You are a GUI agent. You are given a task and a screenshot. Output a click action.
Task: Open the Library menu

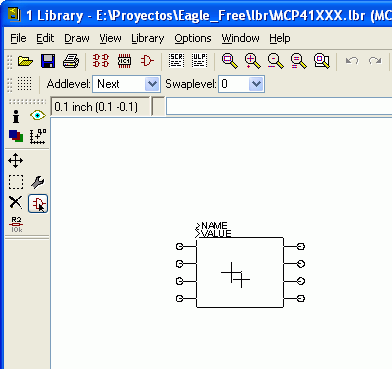click(x=148, y=38)
